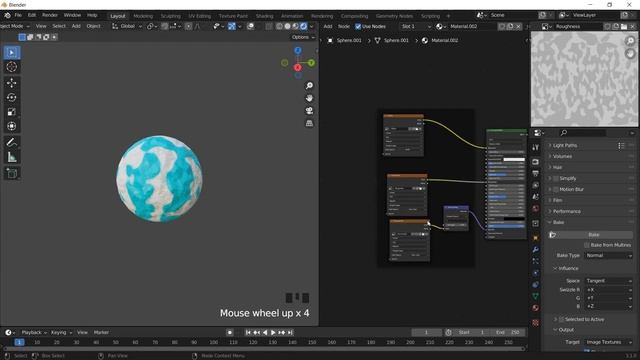Toggle the Use Nodes checkbox
This screenshot has width=640, height=360.
coord(358,27)
